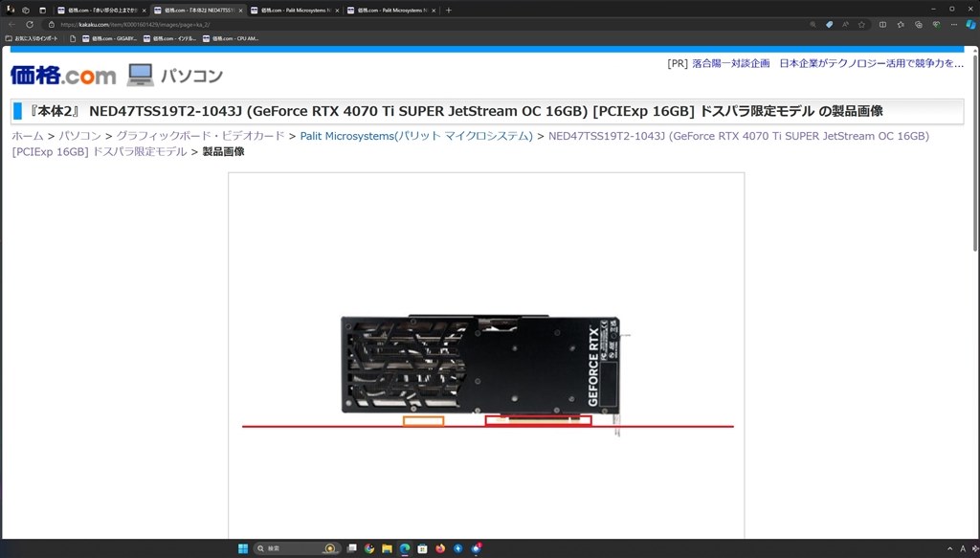
Task: Switch to the first kakaku.com tab
Action: click(x=101, y=11)
